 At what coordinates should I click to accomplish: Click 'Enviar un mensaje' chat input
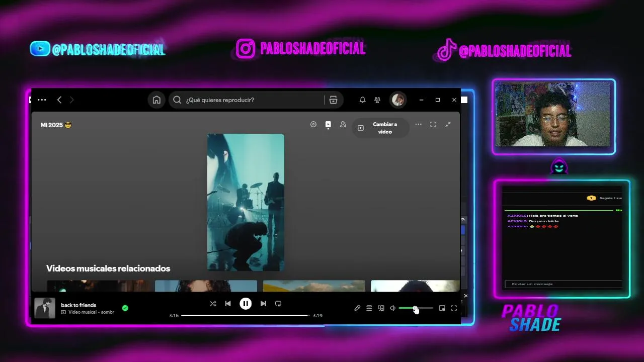(x=563, y=284)
